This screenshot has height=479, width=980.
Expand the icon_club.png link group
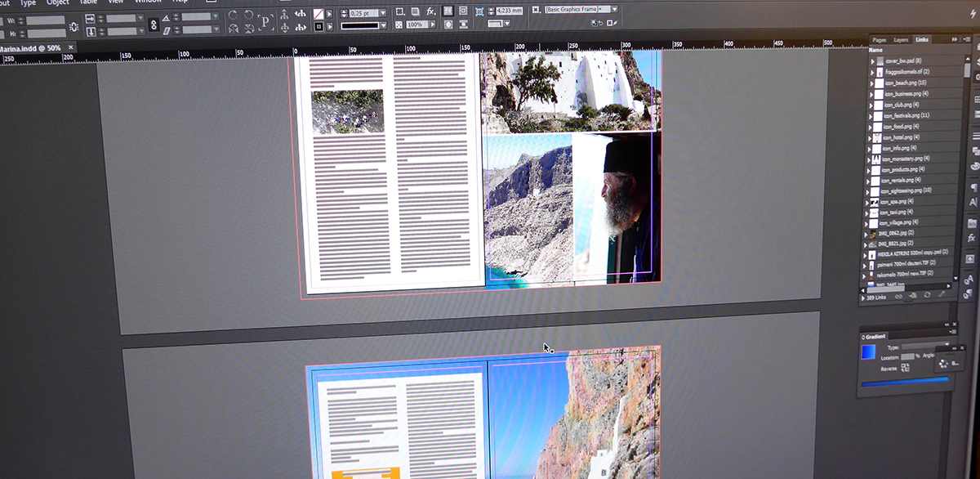point(872,105)
